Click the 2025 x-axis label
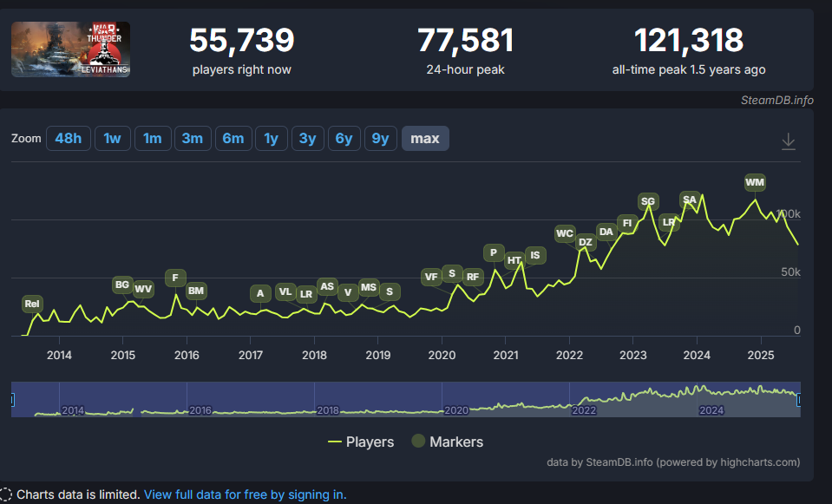Viewport: 832px width, 504px height. [x=761, y=355]
